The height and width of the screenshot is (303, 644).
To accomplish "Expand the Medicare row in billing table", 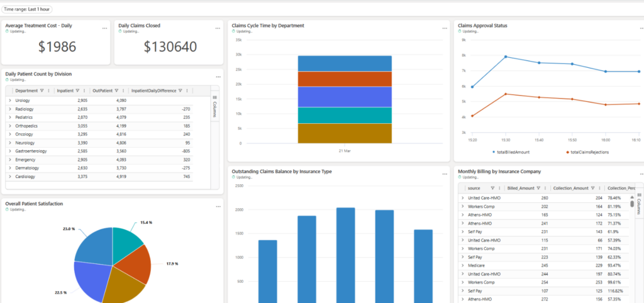I will pyautogui.click(x=463, y=265).
